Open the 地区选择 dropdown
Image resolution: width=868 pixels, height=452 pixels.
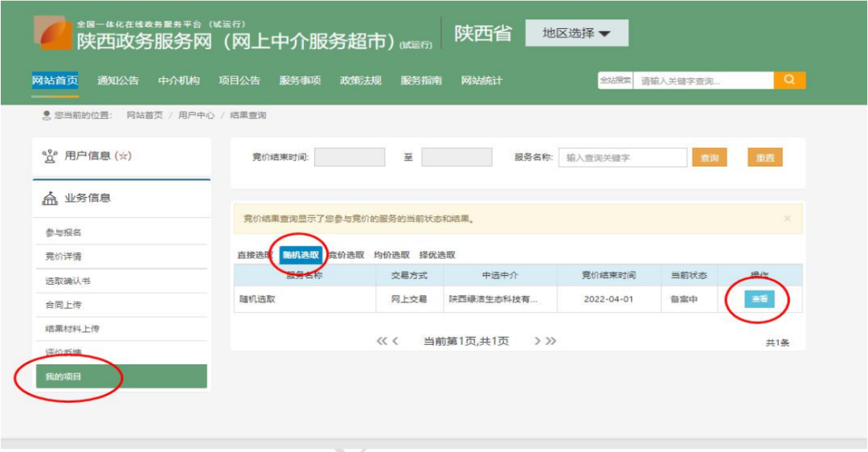point(576,33)
